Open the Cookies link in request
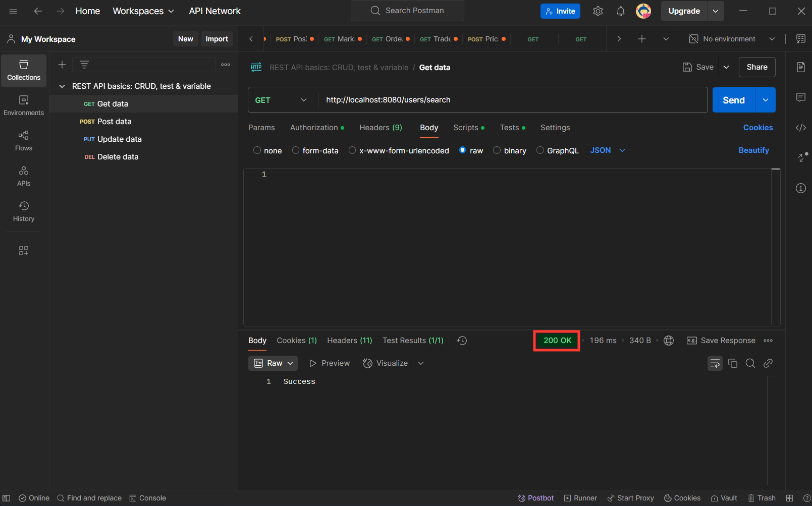812x506 pixels. (x=758, y=128)
